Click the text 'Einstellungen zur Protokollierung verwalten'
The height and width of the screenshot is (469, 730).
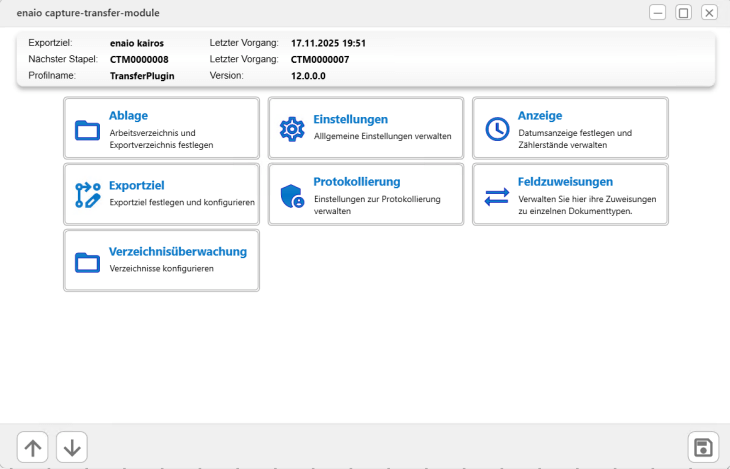coord(377,205)
